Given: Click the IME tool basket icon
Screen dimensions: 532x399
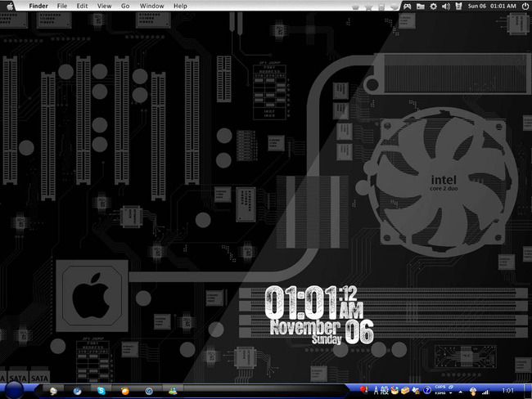Looking at the screenshot, I should point(394,391).
